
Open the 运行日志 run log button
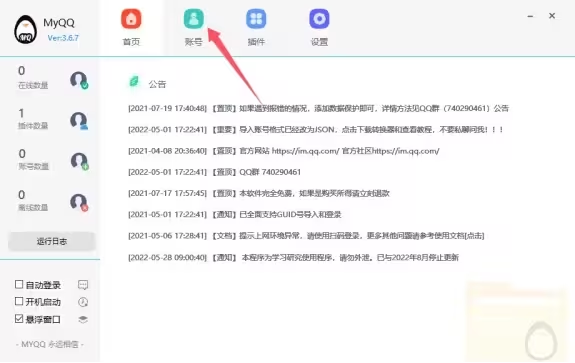[x=52, y=241]
